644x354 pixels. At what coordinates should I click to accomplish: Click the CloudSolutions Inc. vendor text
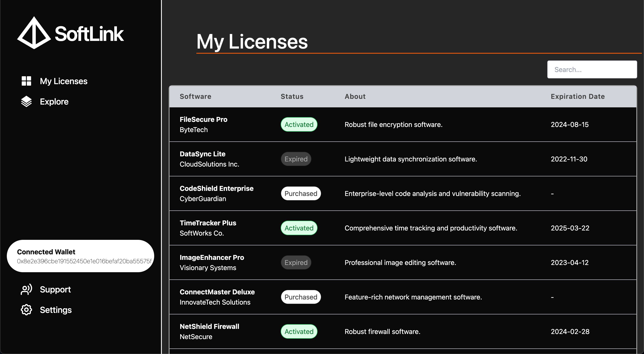[x=210, y=164]
